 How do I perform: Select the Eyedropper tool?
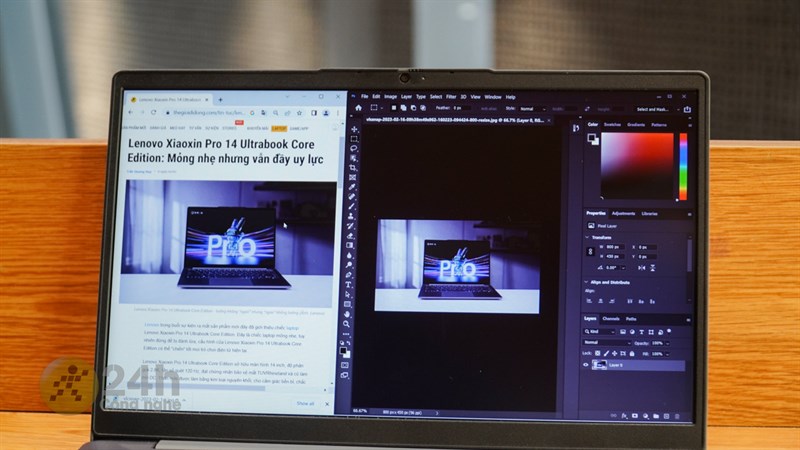(x=352, y=187)
